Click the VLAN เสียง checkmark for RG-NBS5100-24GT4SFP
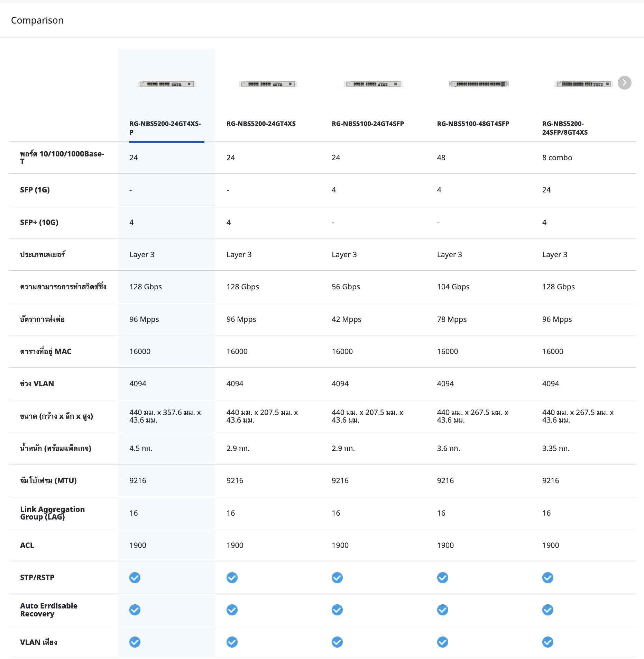Screen dimensions: 644x659 pos(337,642)
